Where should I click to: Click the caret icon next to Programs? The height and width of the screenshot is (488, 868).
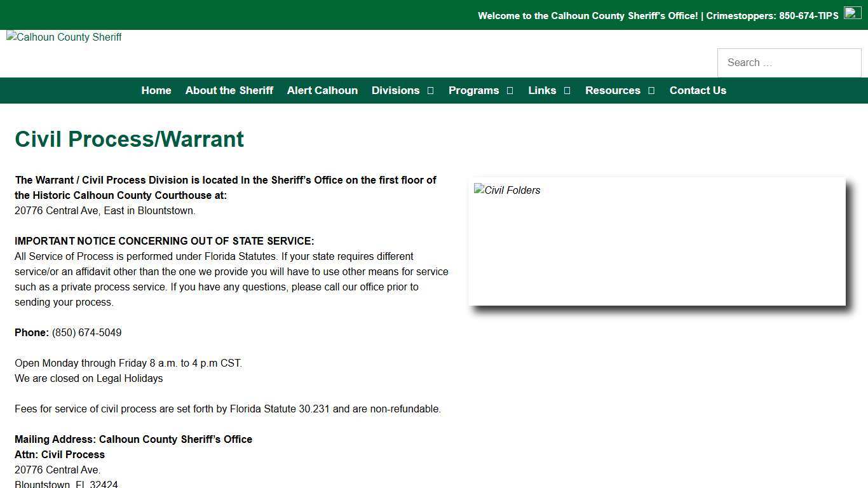coord(510,90)
